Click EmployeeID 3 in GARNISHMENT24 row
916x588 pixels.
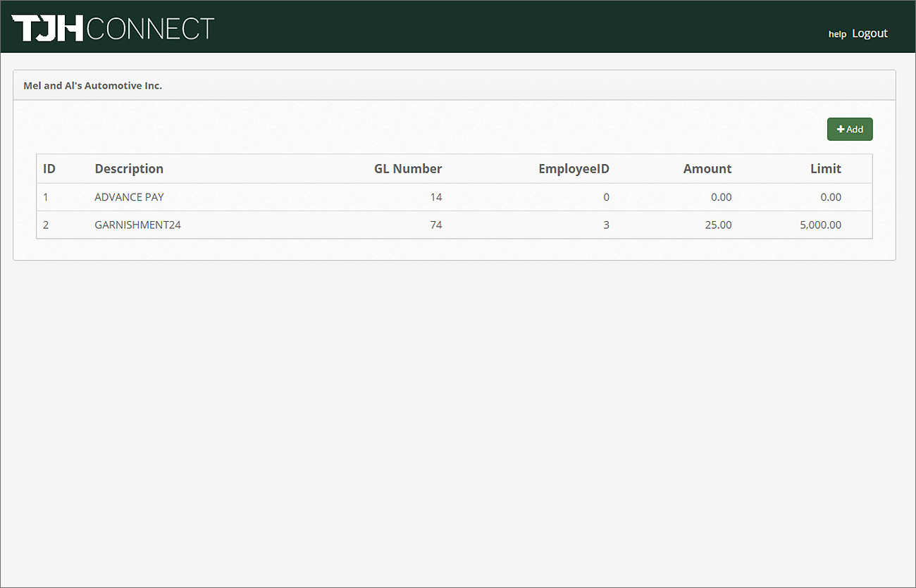[606, 225]
